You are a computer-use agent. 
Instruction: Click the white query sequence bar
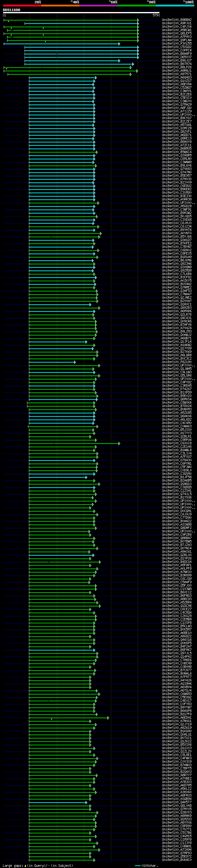coord(81,13)
